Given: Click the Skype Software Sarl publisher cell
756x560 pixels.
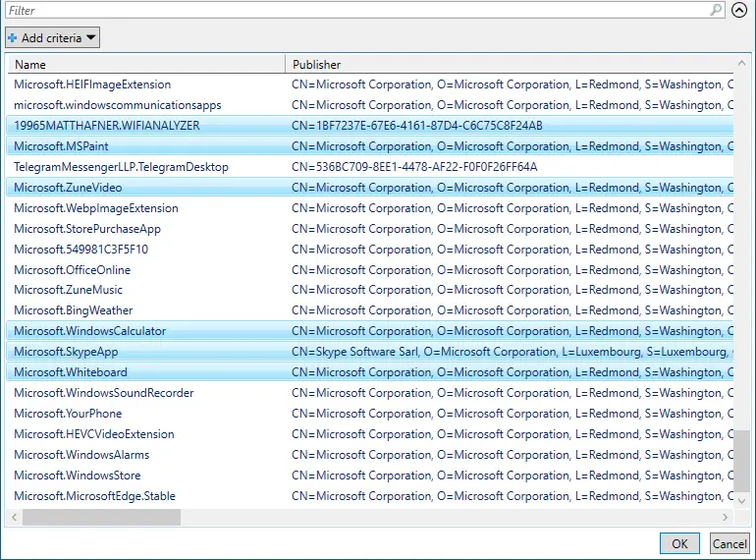Looking at the screenshot, I should 513,352.
